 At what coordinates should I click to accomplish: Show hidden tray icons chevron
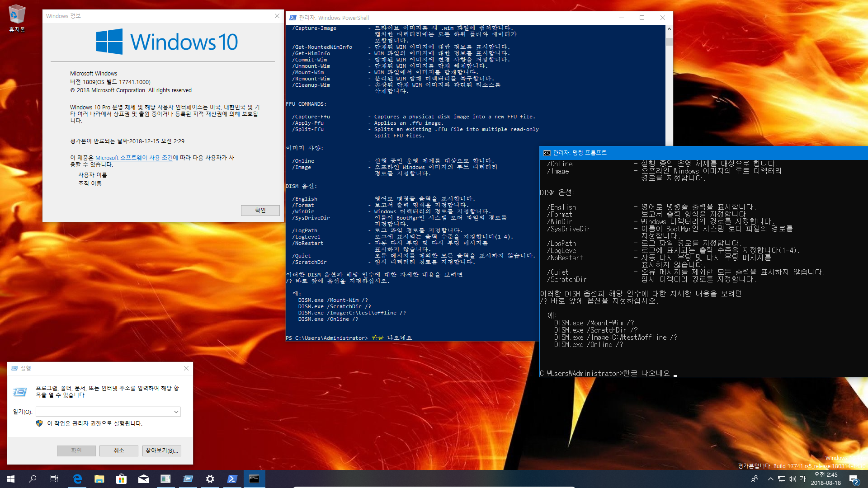770,479
